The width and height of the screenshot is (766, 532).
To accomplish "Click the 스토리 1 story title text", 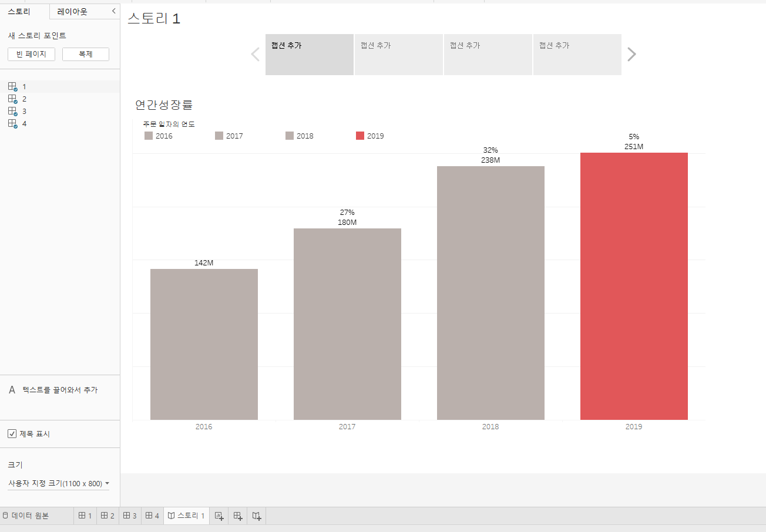I will 154,19.
